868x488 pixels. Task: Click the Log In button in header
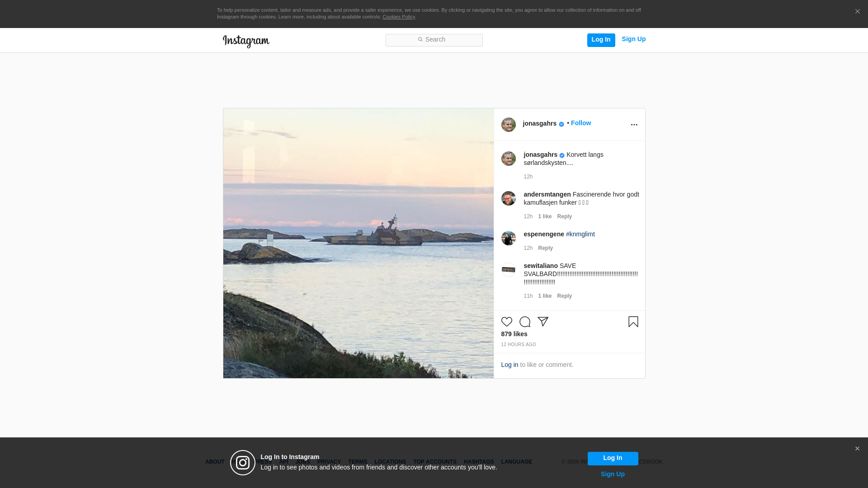(x=601, y=40)
